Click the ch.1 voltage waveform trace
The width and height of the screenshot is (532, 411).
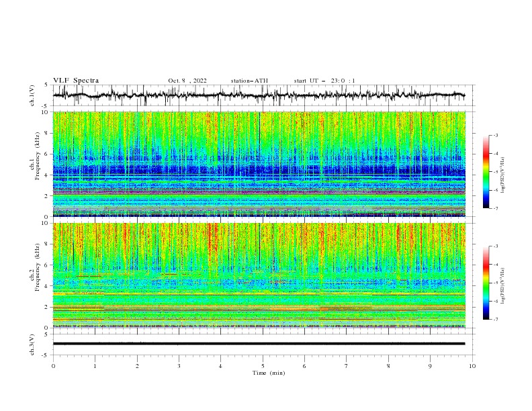pyautogui.click(x=259, y=95)
